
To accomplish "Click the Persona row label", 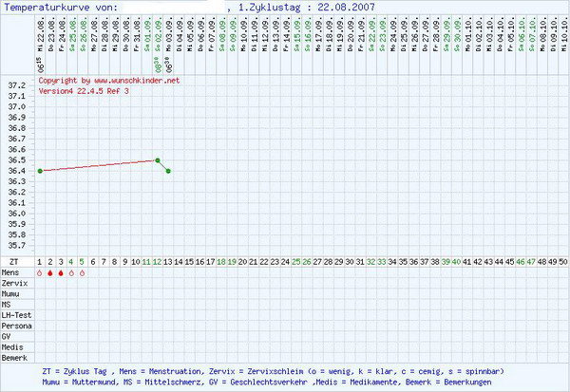I will tap(16, 325).
